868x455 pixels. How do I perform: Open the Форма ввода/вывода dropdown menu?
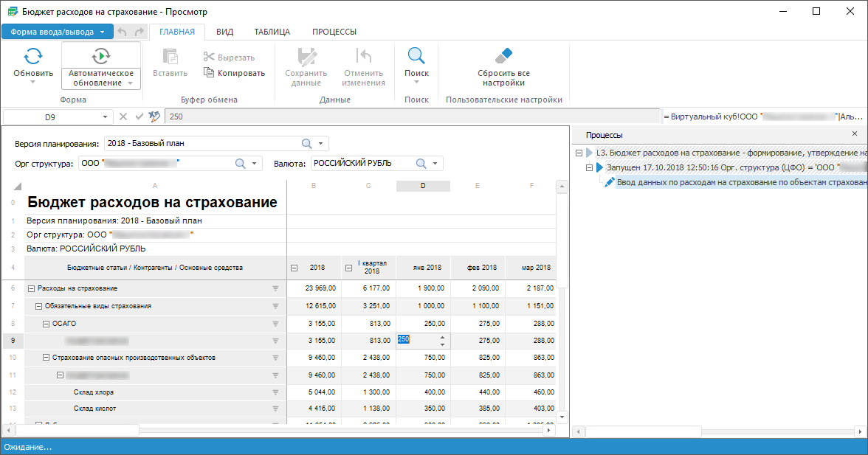pyautogui.click(x=58, y=32)
